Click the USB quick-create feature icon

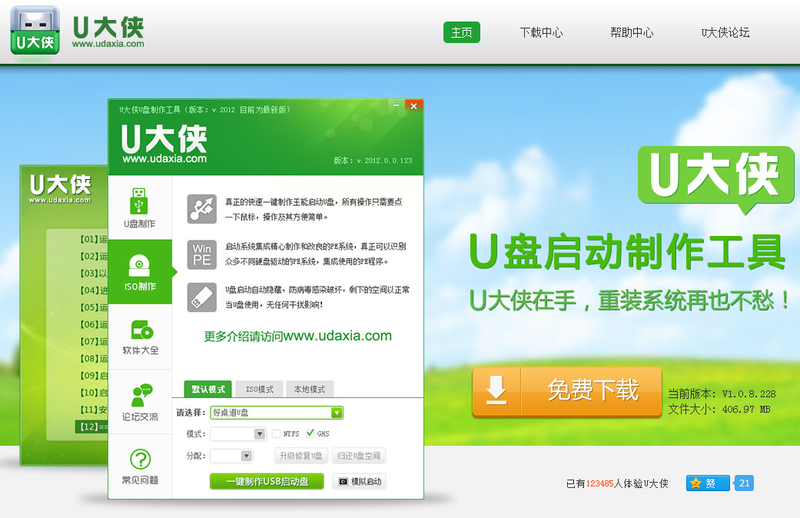202,209
